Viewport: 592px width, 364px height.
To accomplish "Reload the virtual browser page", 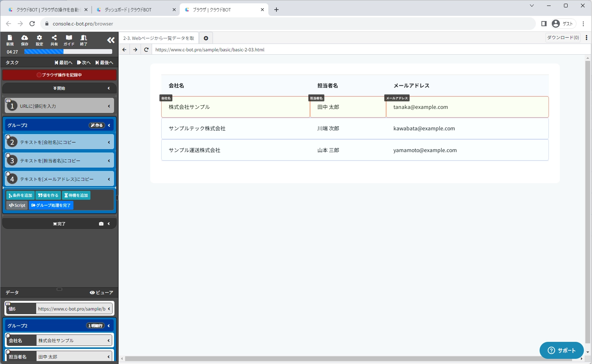I will 147,50.
